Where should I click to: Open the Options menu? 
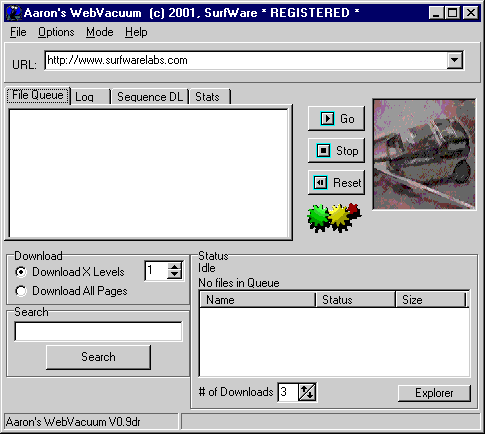56,32
